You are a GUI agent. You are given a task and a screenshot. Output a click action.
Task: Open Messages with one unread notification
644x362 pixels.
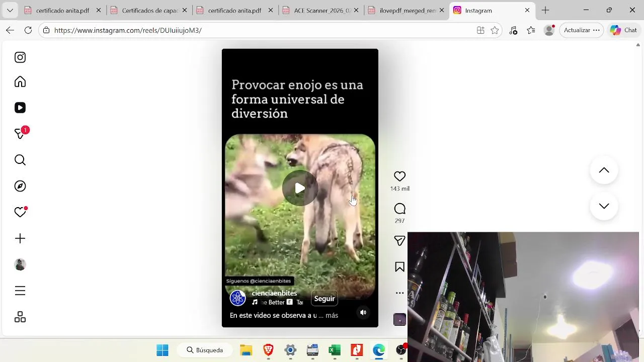[x=21, y=133]
